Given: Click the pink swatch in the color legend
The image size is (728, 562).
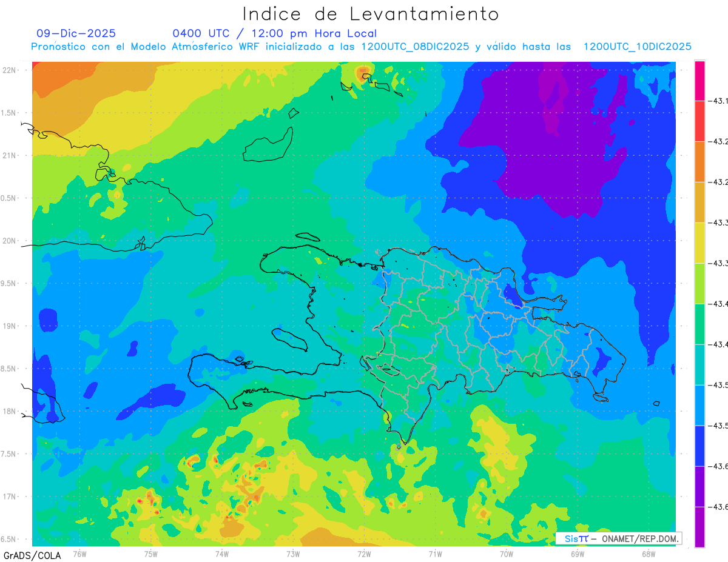Looking at the screenshot, I should [x=699, y=81].
